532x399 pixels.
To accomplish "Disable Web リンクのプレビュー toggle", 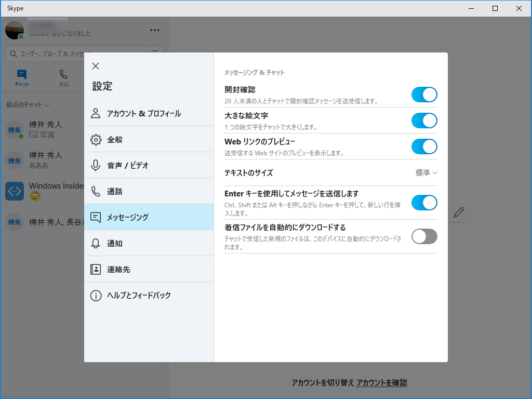I will [424, 147].
